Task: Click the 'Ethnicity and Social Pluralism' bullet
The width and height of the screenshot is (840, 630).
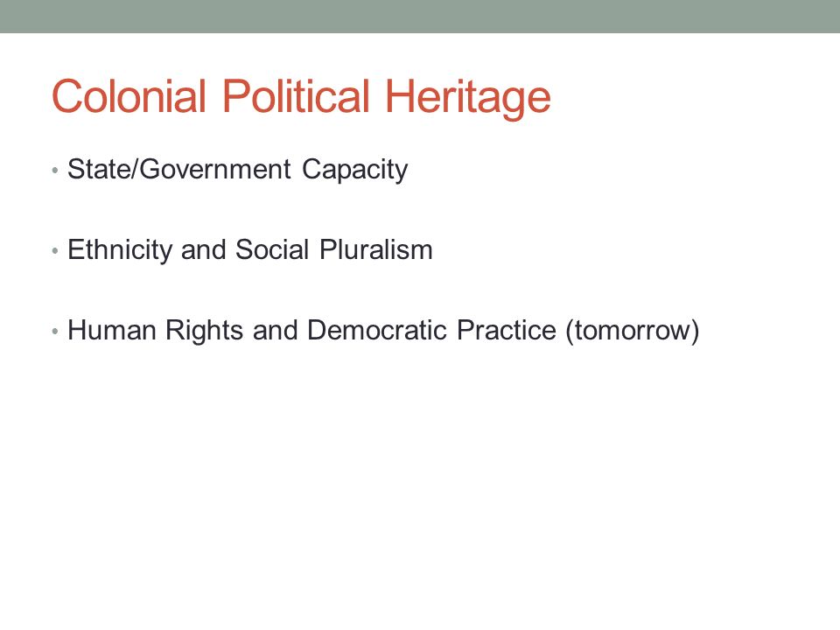Action: tap(249, 250)
